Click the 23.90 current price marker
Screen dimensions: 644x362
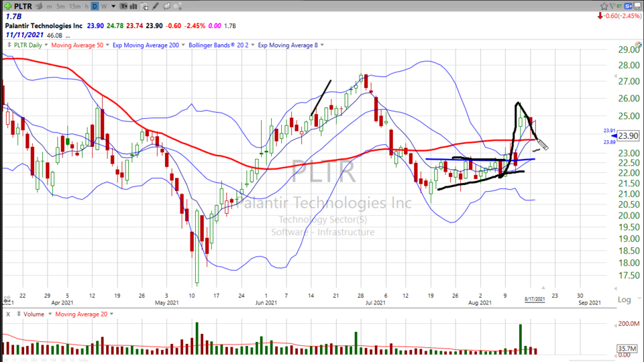(x=629, y=136)
